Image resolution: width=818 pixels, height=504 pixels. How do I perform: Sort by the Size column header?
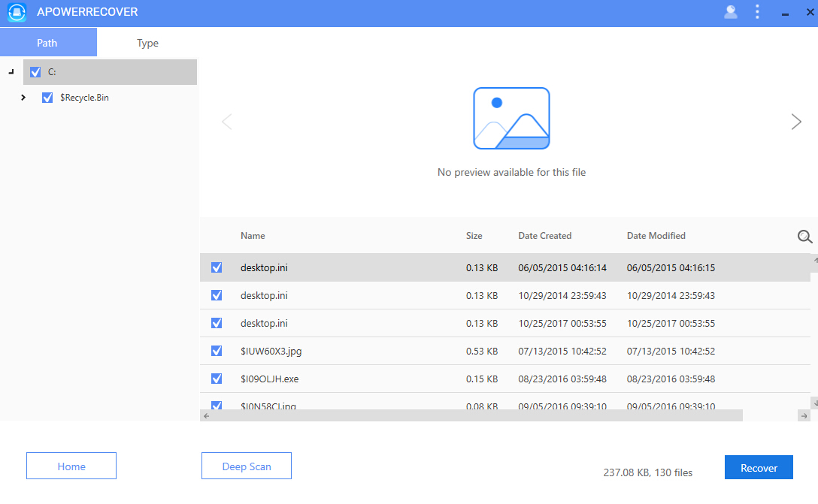(474, 236)
